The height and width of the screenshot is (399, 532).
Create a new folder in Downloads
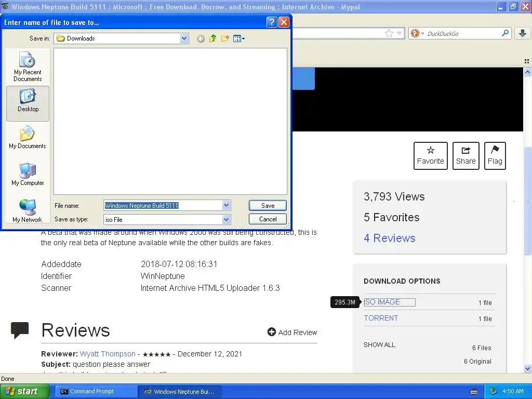coord(224,38)
